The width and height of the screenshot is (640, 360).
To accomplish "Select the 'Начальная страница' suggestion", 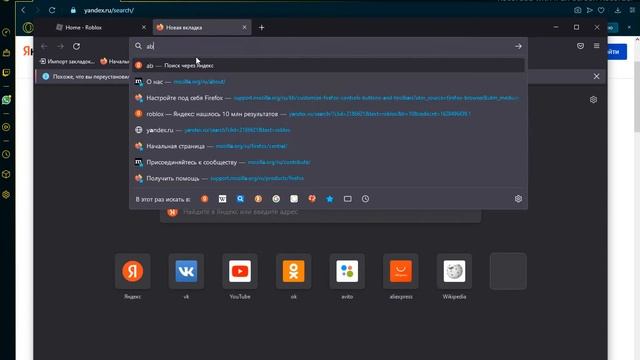I will click(x=328, y=146).
